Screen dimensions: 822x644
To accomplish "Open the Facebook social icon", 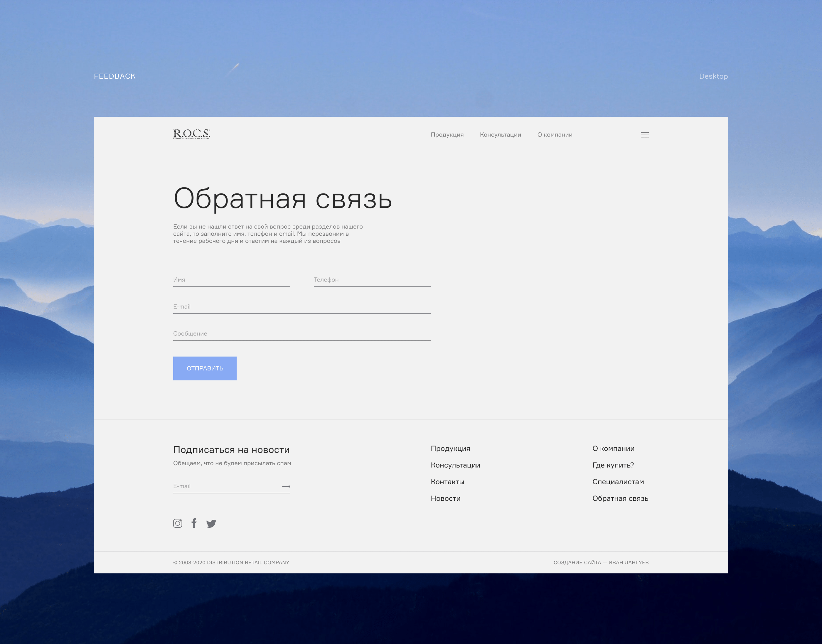I will tap(194, 523).
